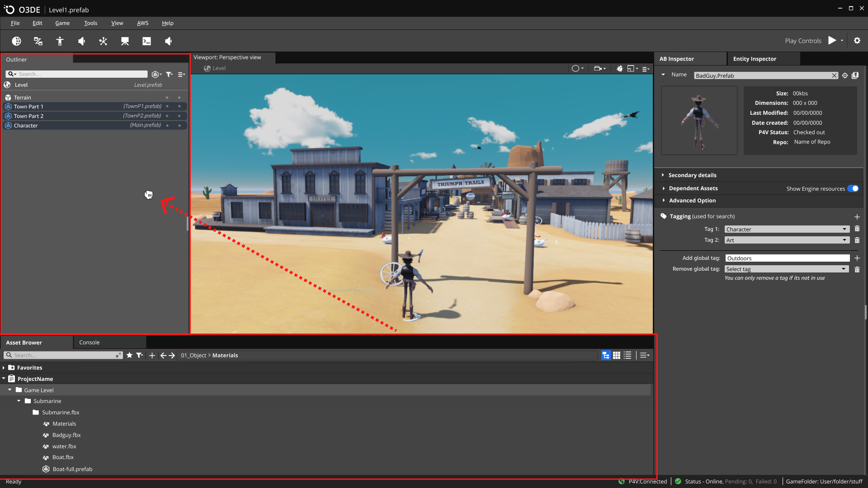Open the settings gear in top right
The width and height of the screenshot is (868, 488).
click(857, 41)
